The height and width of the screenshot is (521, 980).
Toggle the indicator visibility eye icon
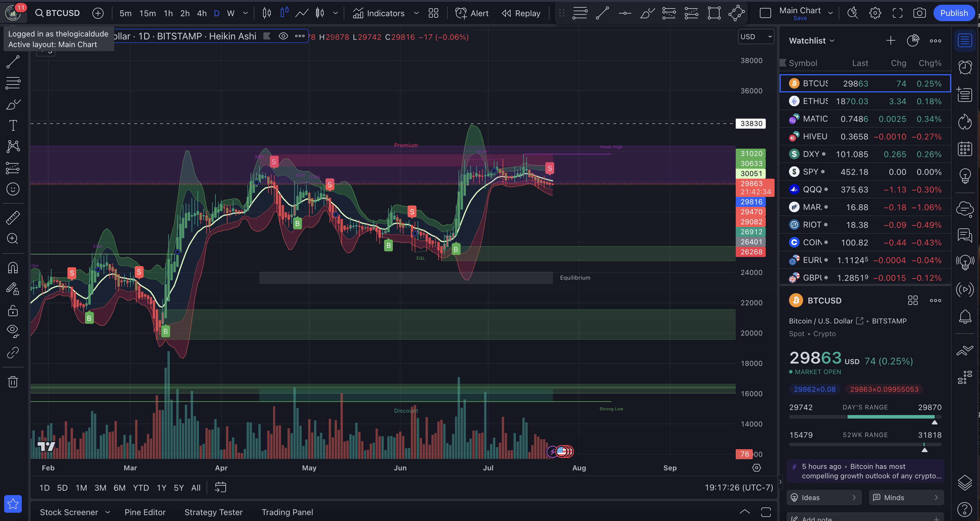pyautogui.click(x=283, y=36)
